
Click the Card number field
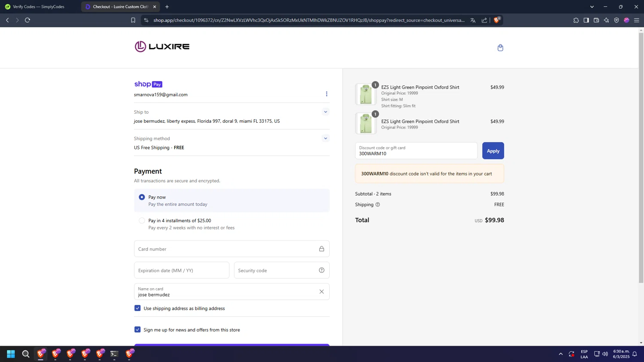pos(232,249)
